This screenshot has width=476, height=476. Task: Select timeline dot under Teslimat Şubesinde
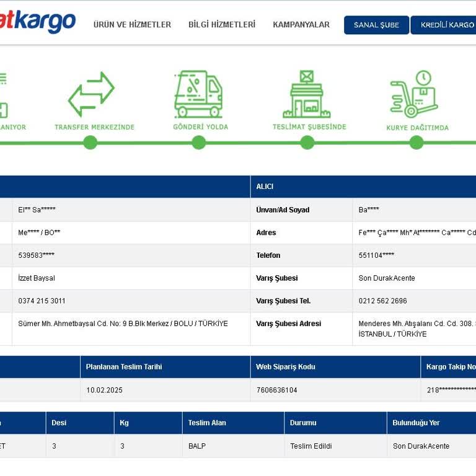(307, 143)
